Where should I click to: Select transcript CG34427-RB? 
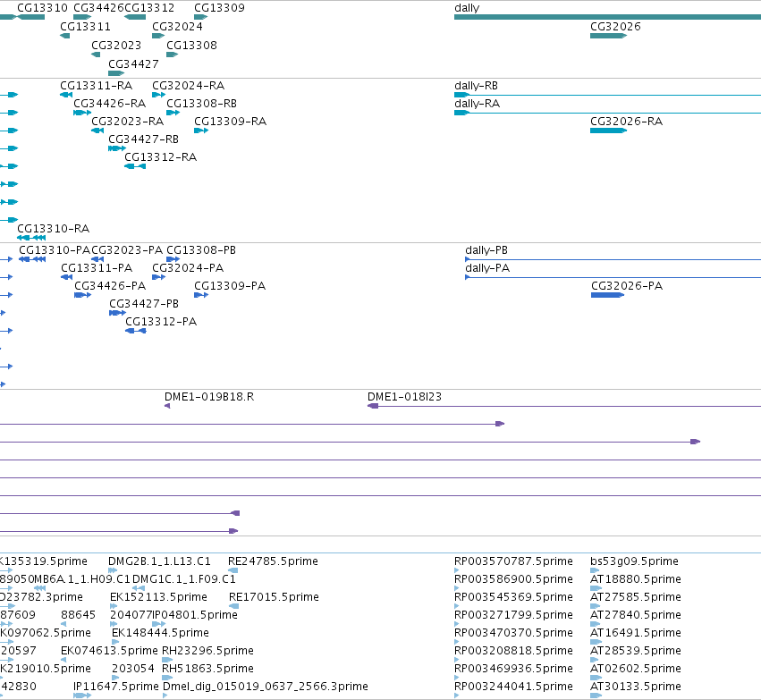pyautogui.click(x=144, y=139)
